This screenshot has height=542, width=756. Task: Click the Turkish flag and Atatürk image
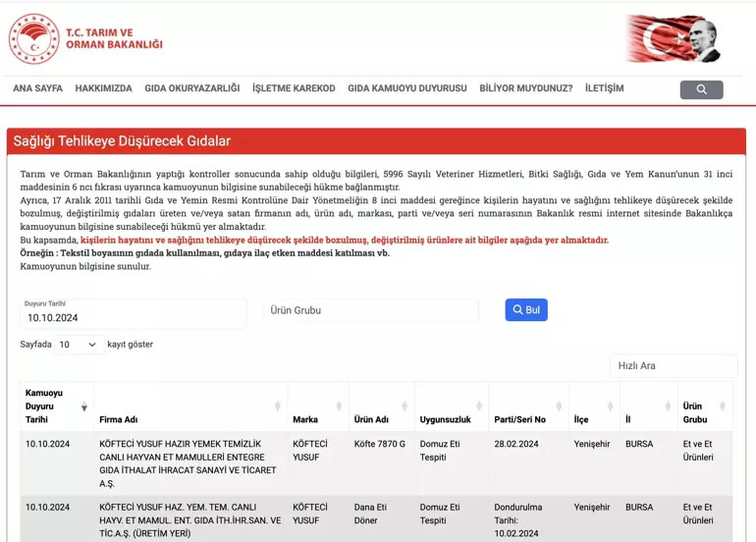click(x=674, y=38)
